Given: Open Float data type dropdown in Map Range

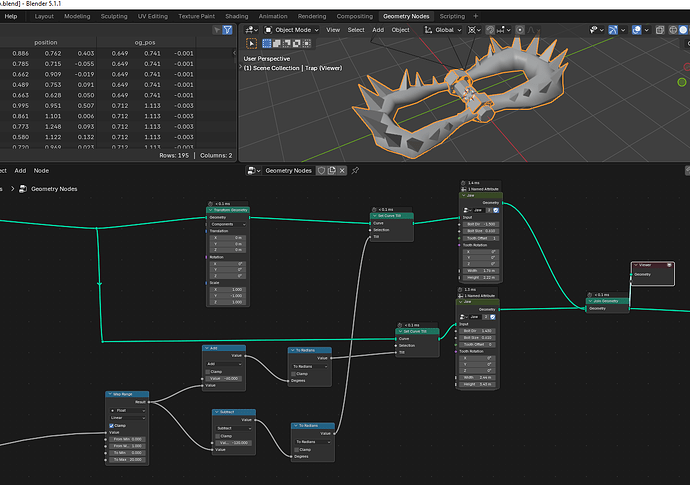Looking at the screenshot, I should [x=128, y=411].
